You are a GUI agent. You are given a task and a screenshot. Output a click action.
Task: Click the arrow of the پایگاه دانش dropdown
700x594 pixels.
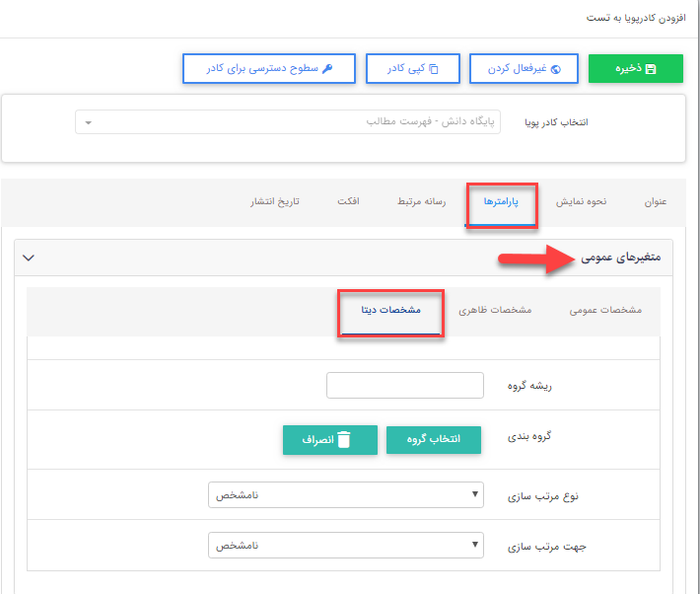[89, 122]
